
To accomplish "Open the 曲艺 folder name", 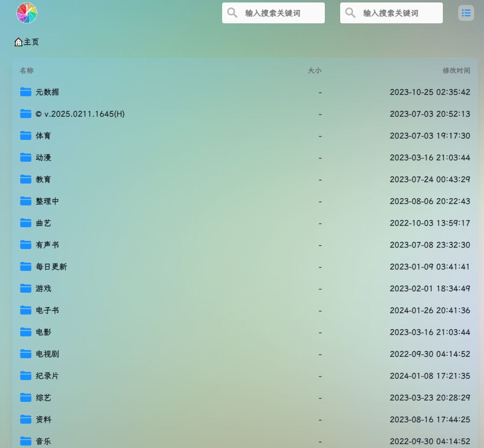I will click(43, 223).
